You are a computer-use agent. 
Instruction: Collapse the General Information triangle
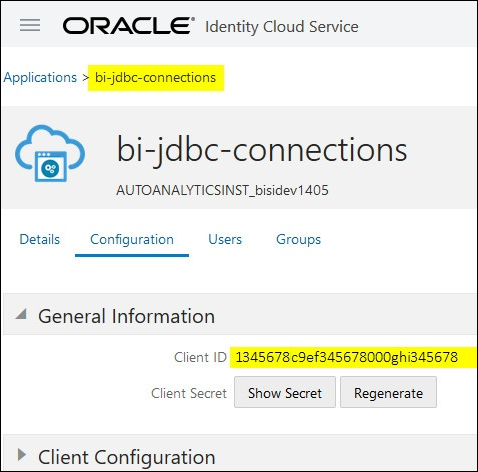coord(21,314)
